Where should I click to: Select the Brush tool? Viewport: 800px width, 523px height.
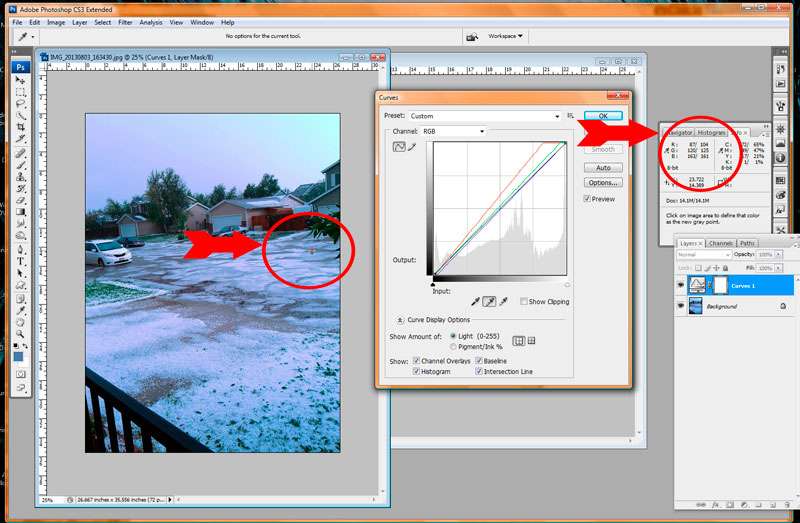point(20,165)
